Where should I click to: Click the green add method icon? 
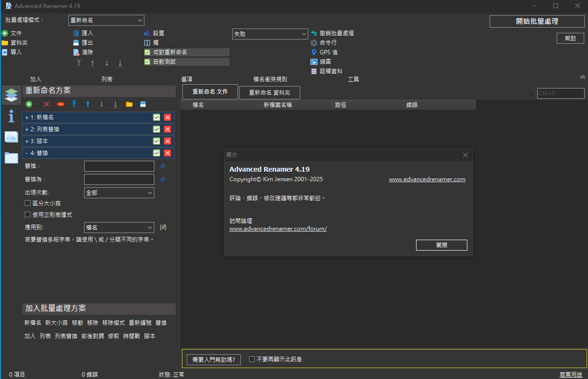(29, 104)
